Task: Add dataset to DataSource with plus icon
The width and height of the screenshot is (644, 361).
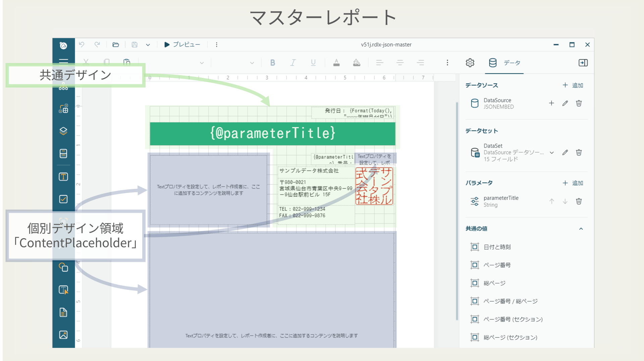Action: click(551, 103)
